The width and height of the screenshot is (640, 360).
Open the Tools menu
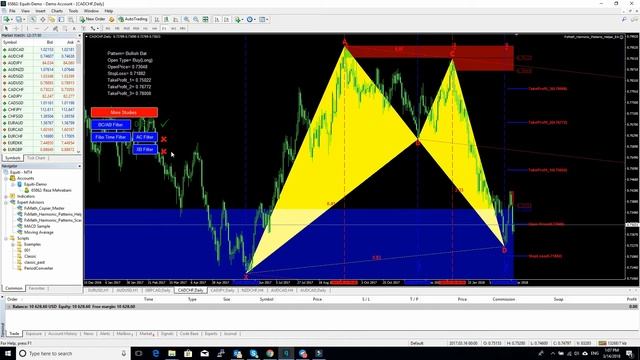point(73,11)
